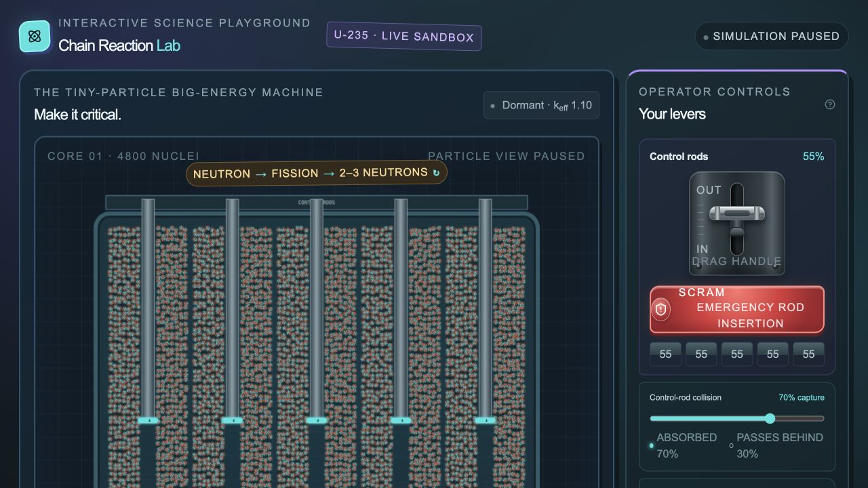Click the 70% capture readout
Image resolution: width=868 pixels, height=488 pixels.
802,398
